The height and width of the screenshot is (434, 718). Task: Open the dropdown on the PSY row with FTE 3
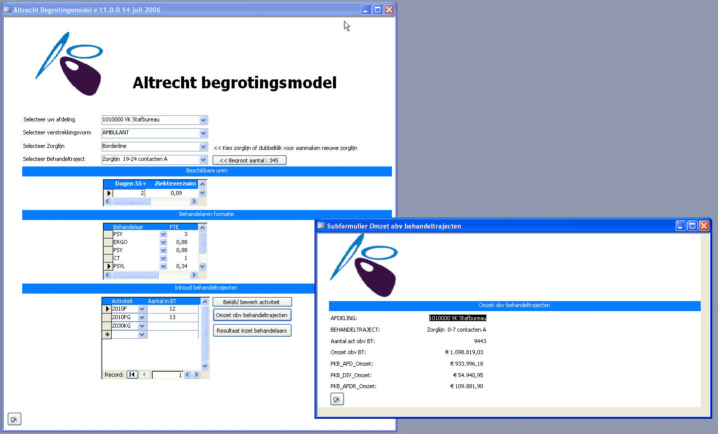pyautogui.click(x=163, y=234)
